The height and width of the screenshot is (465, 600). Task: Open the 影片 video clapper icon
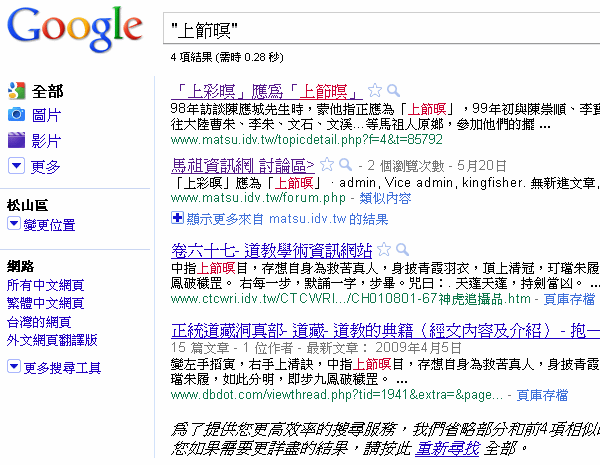coord(16,140)
